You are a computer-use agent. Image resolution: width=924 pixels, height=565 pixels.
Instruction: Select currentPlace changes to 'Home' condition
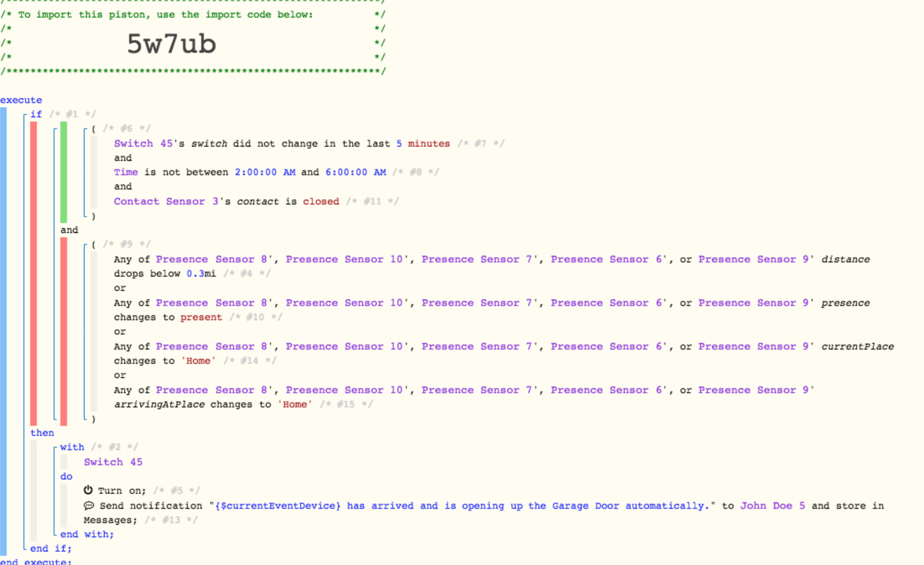[x=504, y=353]
